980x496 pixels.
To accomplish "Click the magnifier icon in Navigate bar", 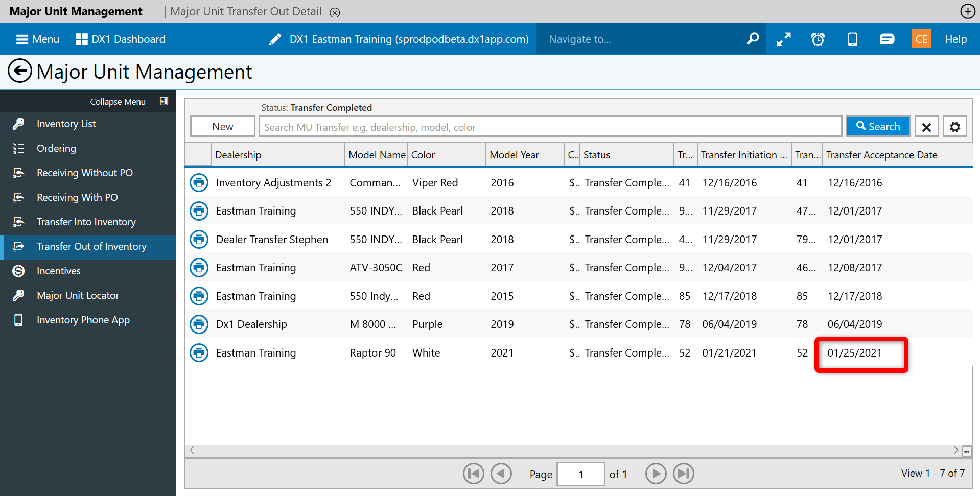I will [753, 39].
